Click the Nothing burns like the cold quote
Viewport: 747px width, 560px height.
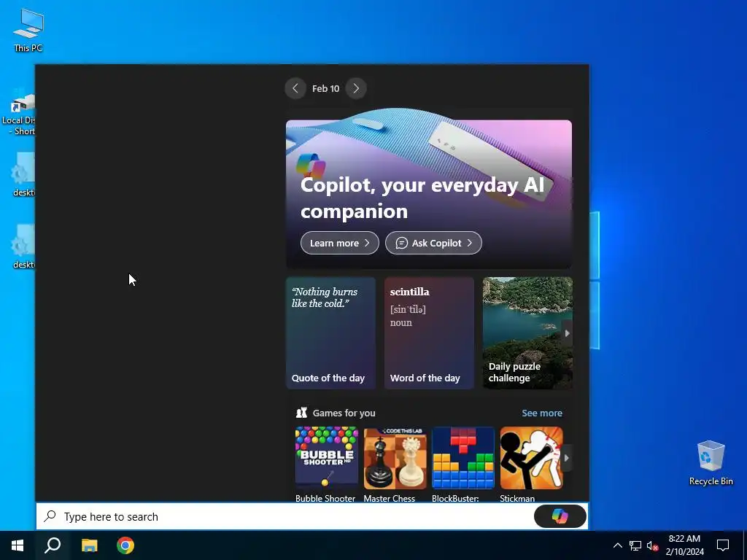tap(325, 297)
